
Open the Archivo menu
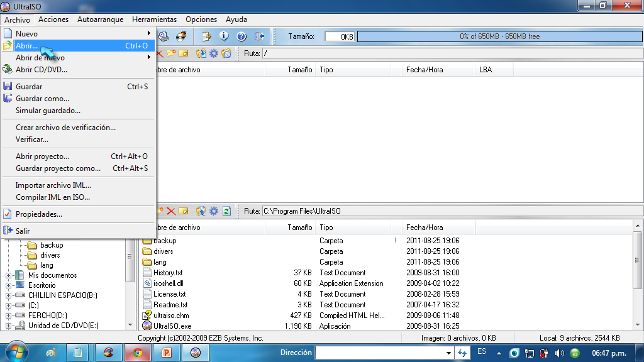pos(17,19)
